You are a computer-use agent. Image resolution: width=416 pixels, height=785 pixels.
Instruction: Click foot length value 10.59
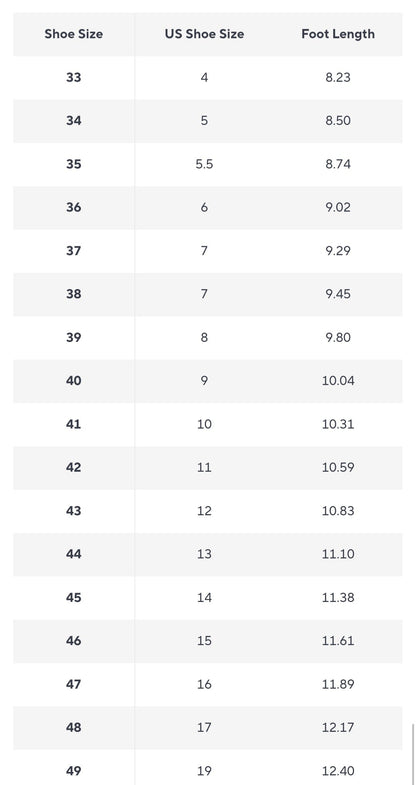338,467
